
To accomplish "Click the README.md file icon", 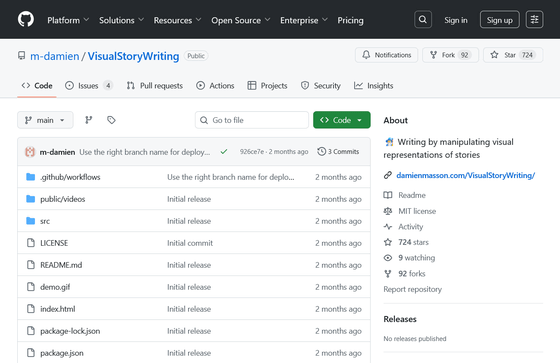I will point(31,265).
